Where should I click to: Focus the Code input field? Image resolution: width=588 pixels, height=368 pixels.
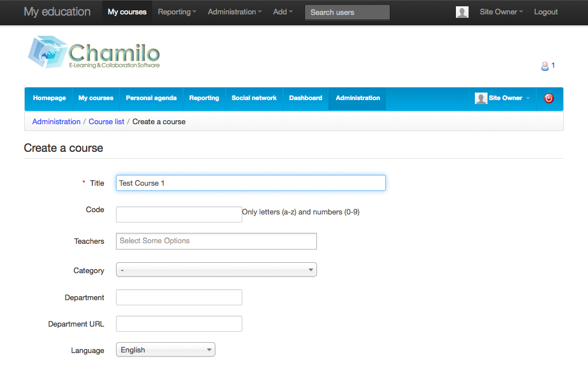coord(179,214)
